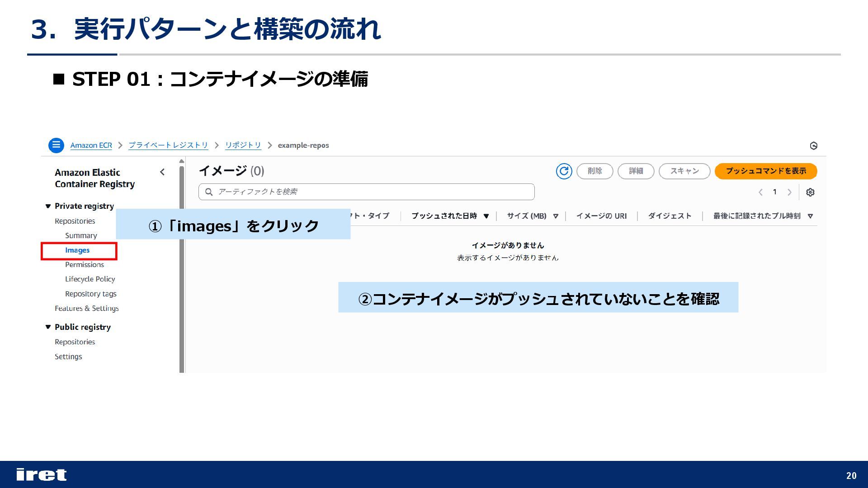This screenshot has width=868, height=488.
Task: Click the 削除 button
Action: [x=594, y=171]
